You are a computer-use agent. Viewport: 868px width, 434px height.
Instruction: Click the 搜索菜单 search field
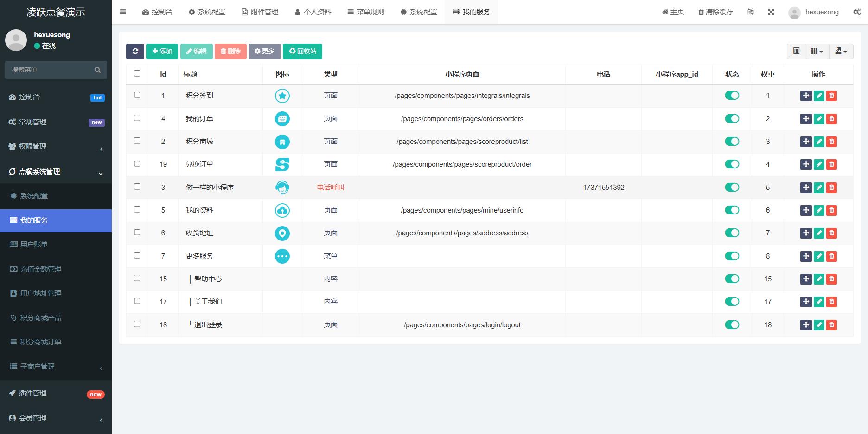tap(56, 70)
